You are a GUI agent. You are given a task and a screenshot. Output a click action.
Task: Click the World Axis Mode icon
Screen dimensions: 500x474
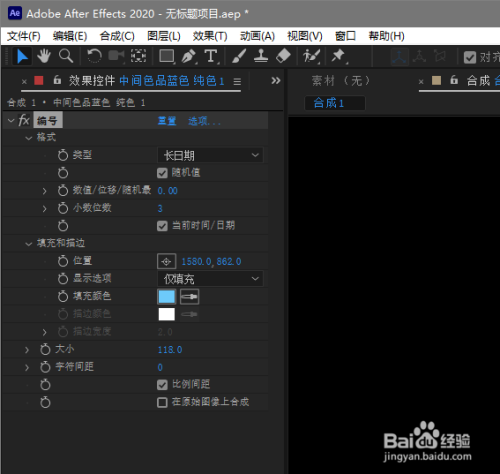420,57
